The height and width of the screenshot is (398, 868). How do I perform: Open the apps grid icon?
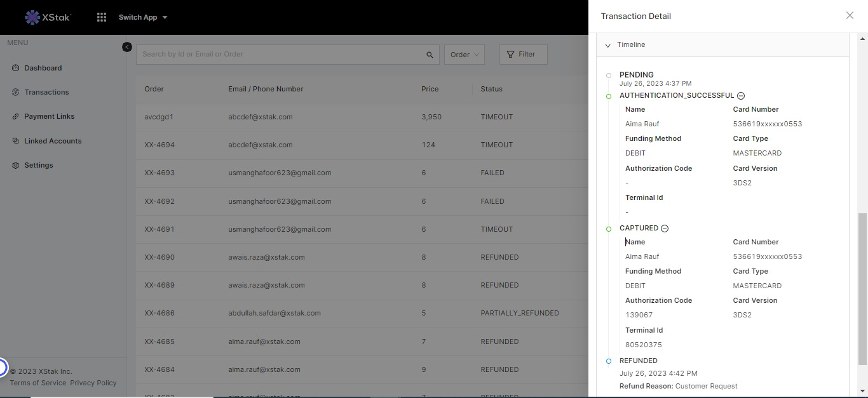102,17
